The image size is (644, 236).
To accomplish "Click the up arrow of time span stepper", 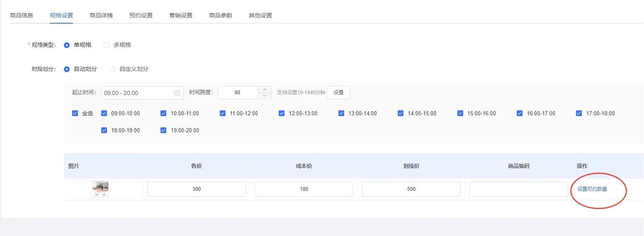I will coord(265,89).
